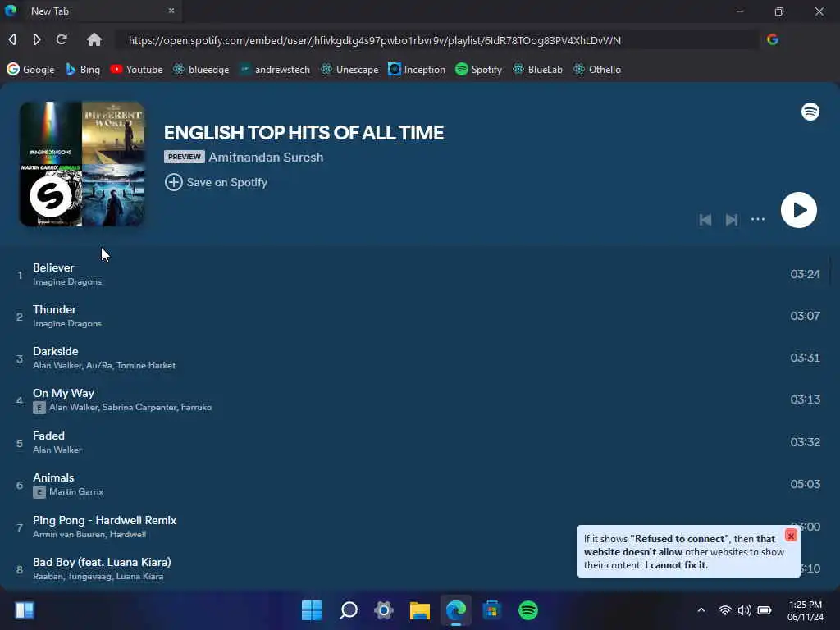The image size is (840, 630).
Task: Open the BlueLab bookmark
Action: [x=537, y=69]
